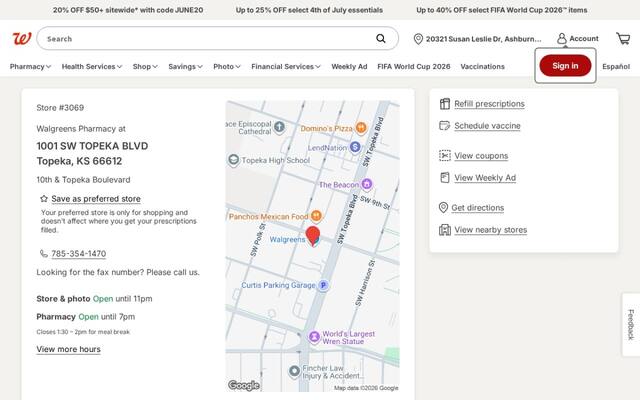Click the phone icon next to 785-354-1470
640x400 pixels.
44,253
